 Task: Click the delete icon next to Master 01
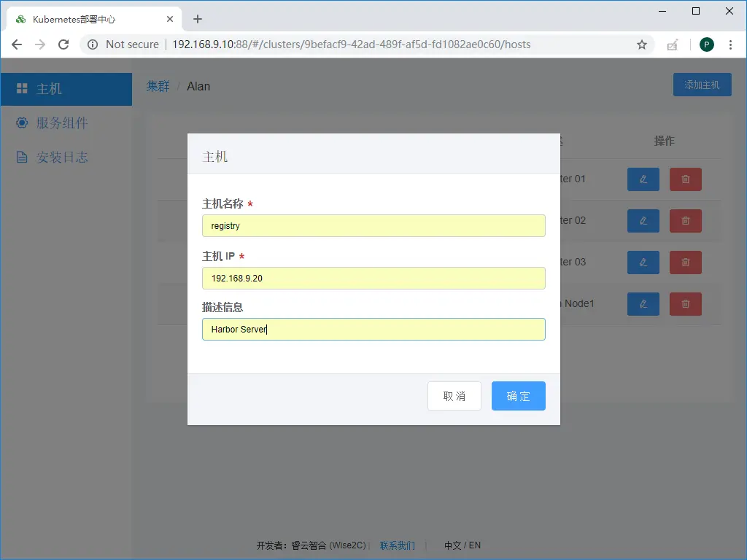point(685,179)
